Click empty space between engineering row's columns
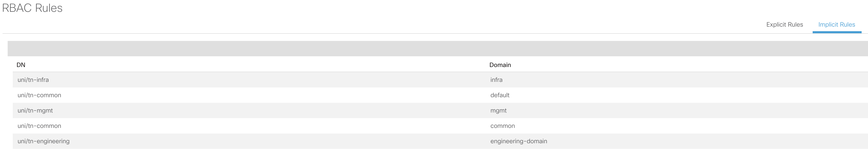Image resolution: width=868 pixels, height=155 pixels. point(280,141)
